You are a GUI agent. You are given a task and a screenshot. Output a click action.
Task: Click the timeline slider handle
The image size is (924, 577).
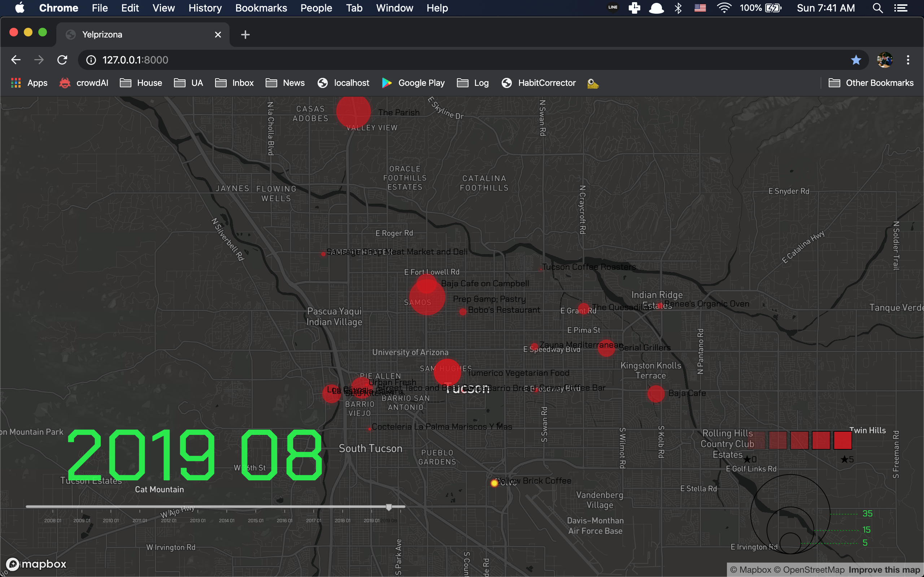[x=389, y=507]
